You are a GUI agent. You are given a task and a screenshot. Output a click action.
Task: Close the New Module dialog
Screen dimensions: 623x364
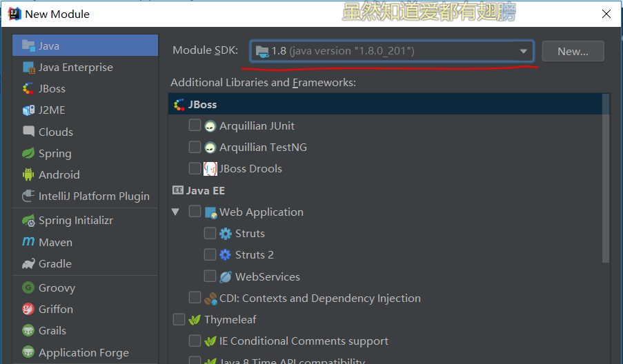pyautogui.click(x=606, y=14)
